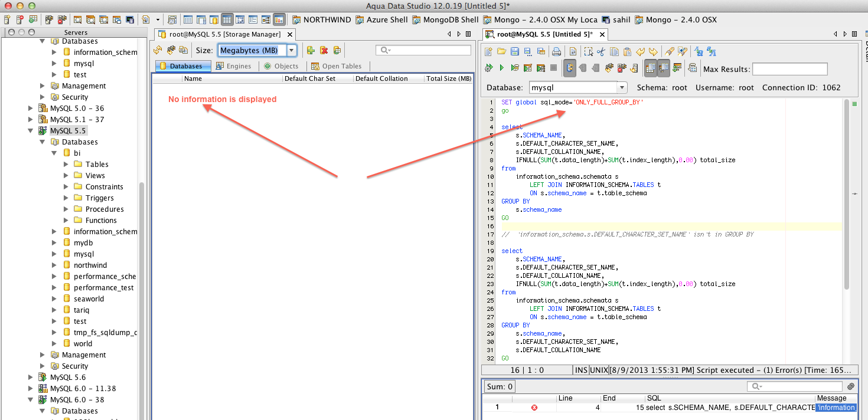The width and height of the screenshot is (868, 420).
Task: Toggle the text results view button
Action: pos(664,68)
